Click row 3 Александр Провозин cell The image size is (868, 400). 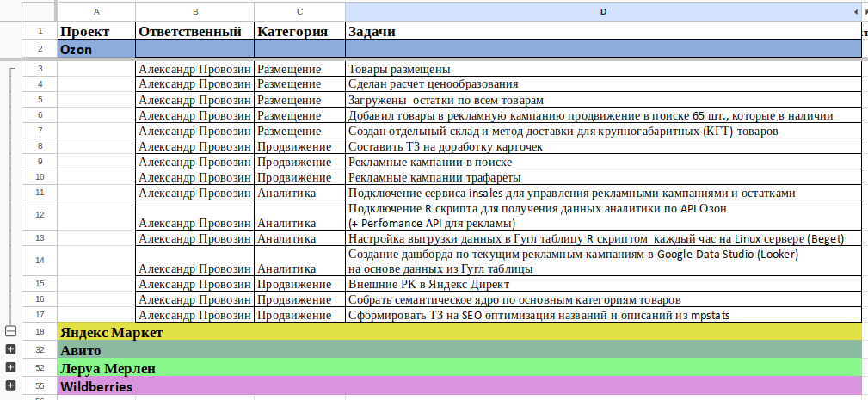[x=195, y=69]
